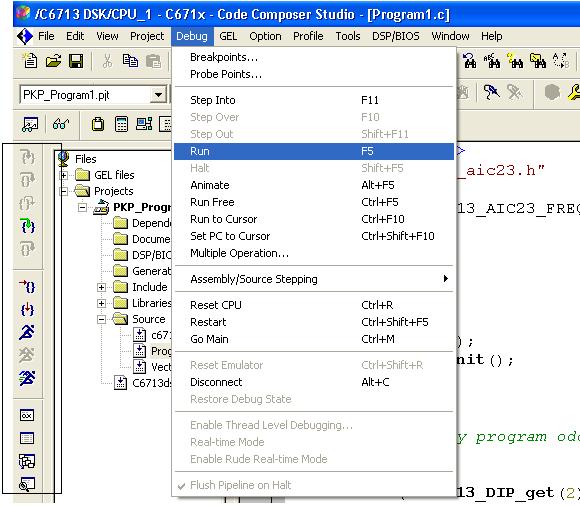Choose Set PC to Cursor entry

pos(314,236)
